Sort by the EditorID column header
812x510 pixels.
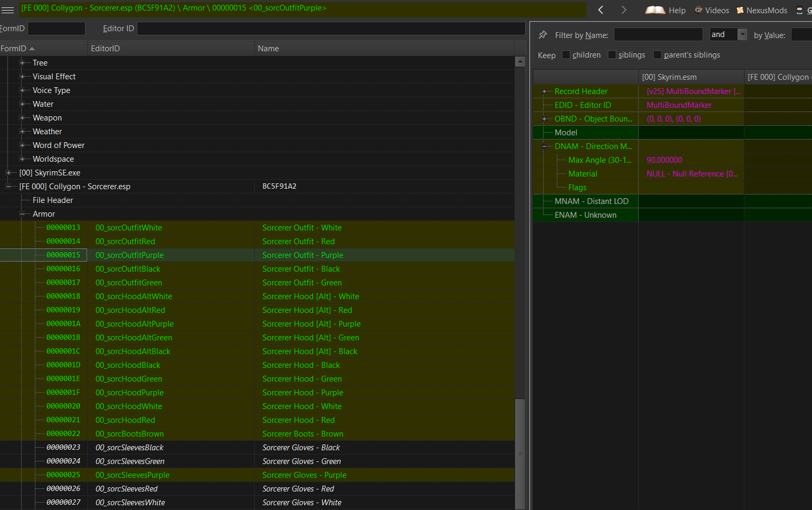[x=171, y=49]
